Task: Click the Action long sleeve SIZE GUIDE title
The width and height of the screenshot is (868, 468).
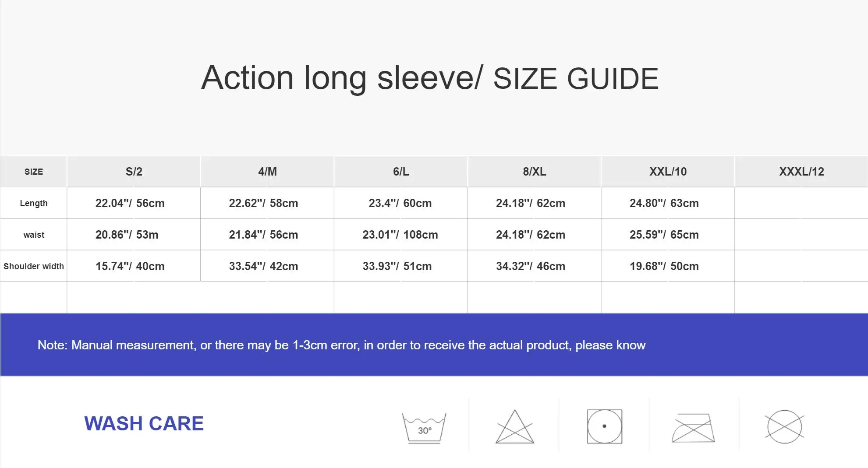Action: [429, 78]
